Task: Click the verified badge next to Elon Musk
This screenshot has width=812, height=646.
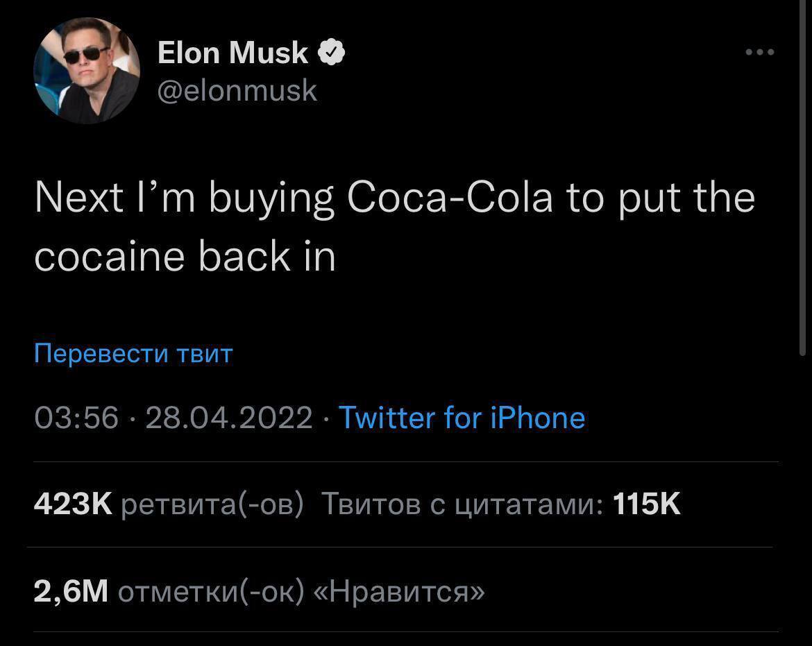Action: [332, 51]
